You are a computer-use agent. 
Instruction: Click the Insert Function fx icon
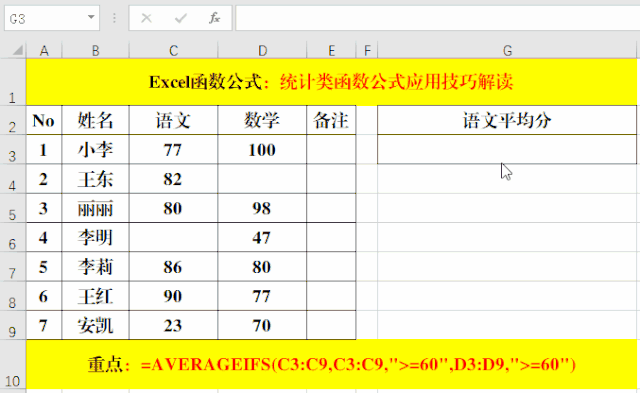[214, 18]
